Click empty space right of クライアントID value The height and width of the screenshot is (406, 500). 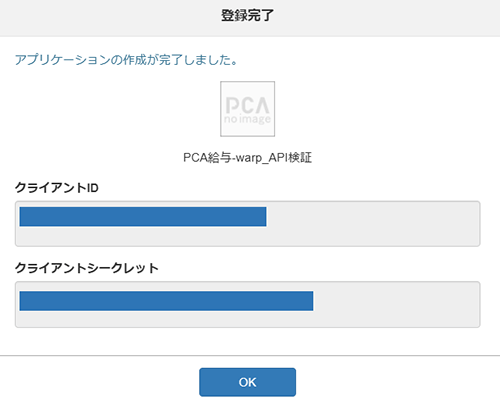point(372,217)
